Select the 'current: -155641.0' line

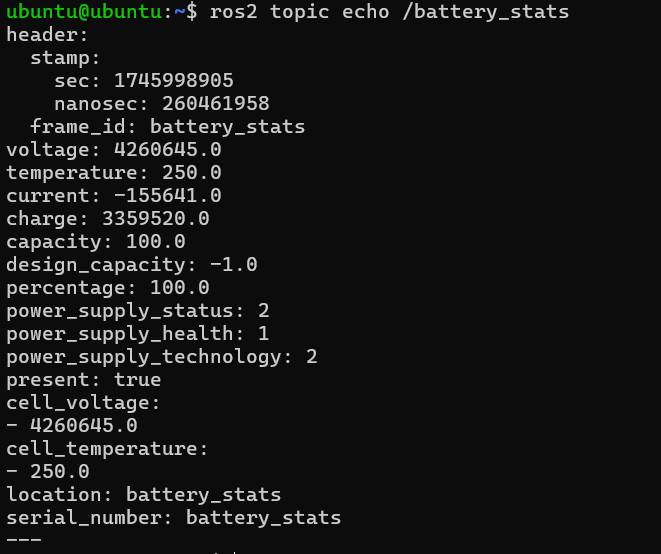[x=114, y=196]
